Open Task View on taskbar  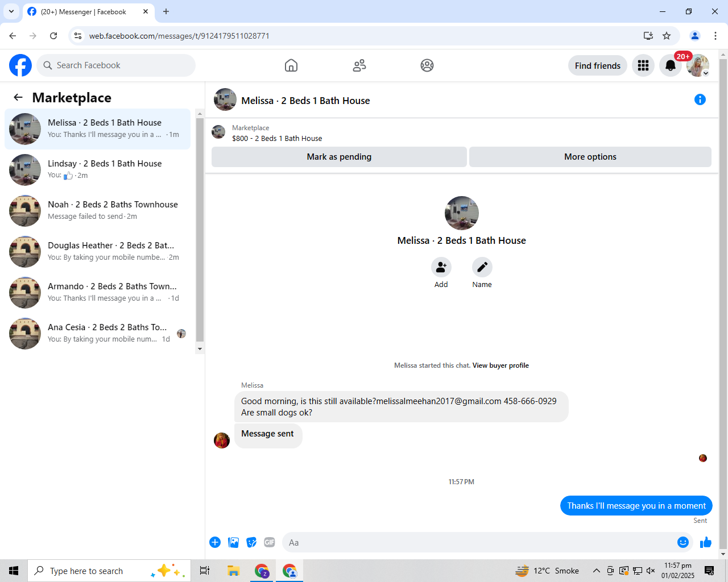point(205,571)
